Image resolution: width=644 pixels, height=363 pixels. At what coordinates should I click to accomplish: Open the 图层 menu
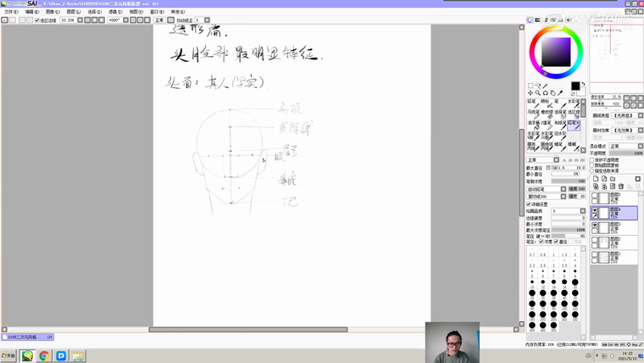[x=74, y=12]
